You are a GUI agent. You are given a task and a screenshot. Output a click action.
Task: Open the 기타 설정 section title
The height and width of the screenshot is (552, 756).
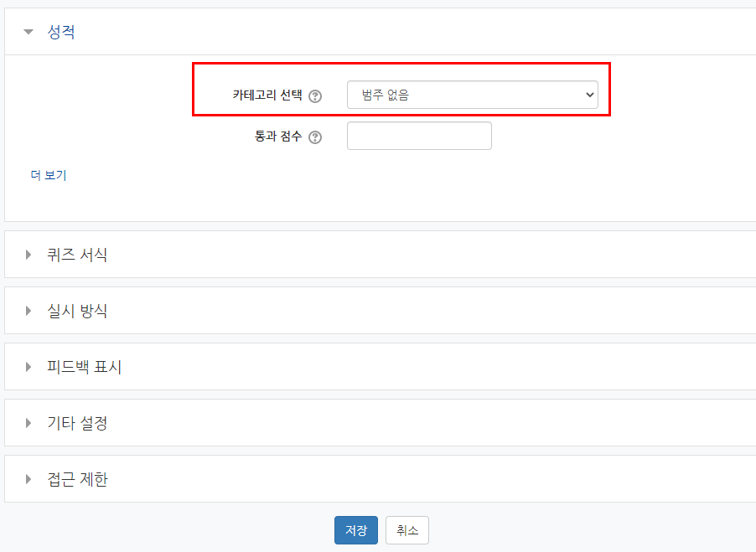(77, 423)
